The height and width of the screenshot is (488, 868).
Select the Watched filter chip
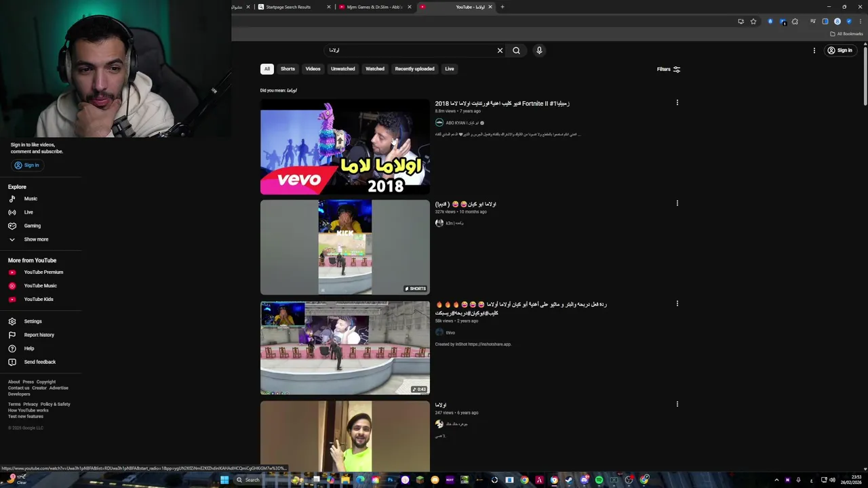(375, 68)
